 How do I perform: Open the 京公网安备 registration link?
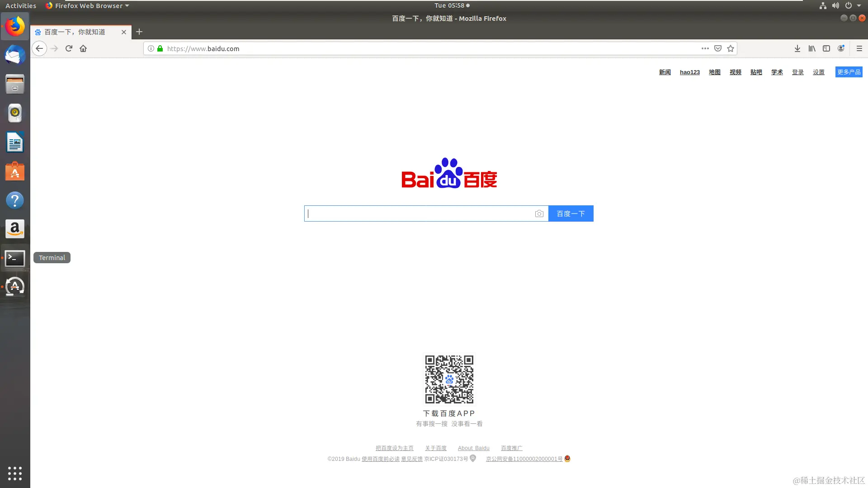coord(524,459)
